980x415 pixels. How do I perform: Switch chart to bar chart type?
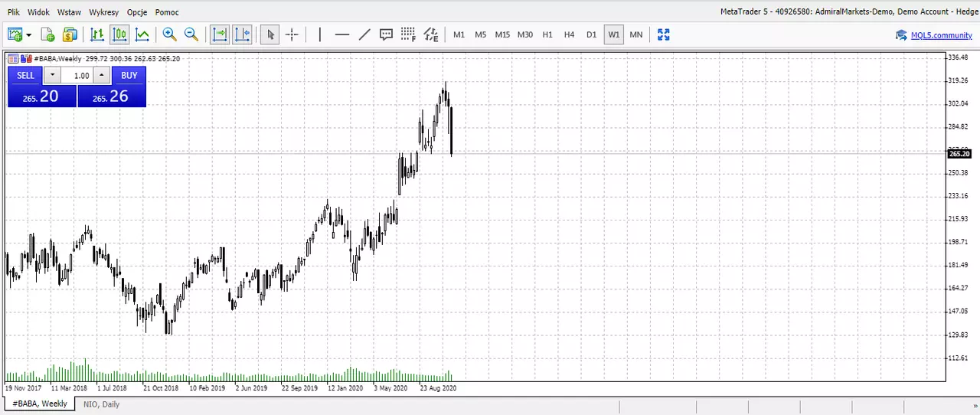(x=97, y=34)
